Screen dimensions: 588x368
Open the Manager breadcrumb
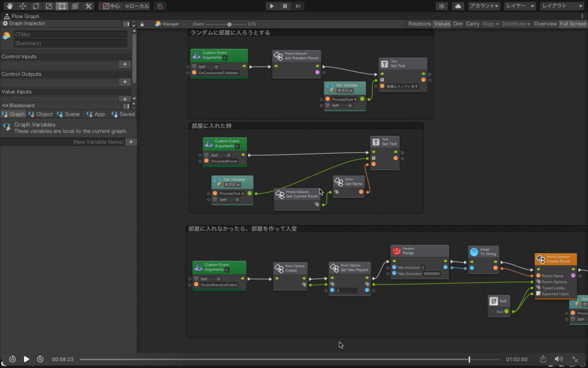(x=167, y=24)
